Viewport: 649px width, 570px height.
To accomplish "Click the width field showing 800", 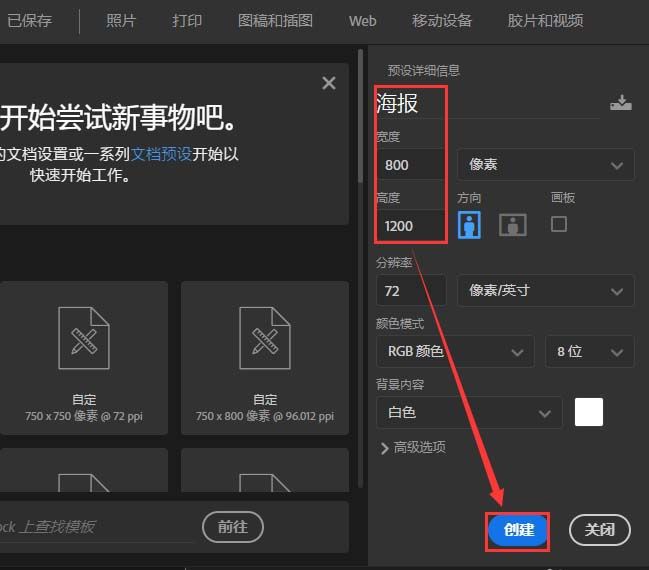I will (x=411, y=165).
